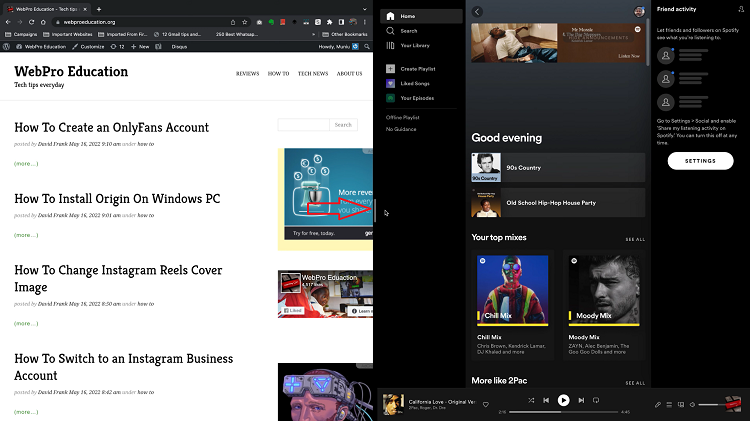
Task: Select the Offline Playlist in sidebar
Action: 403,117
